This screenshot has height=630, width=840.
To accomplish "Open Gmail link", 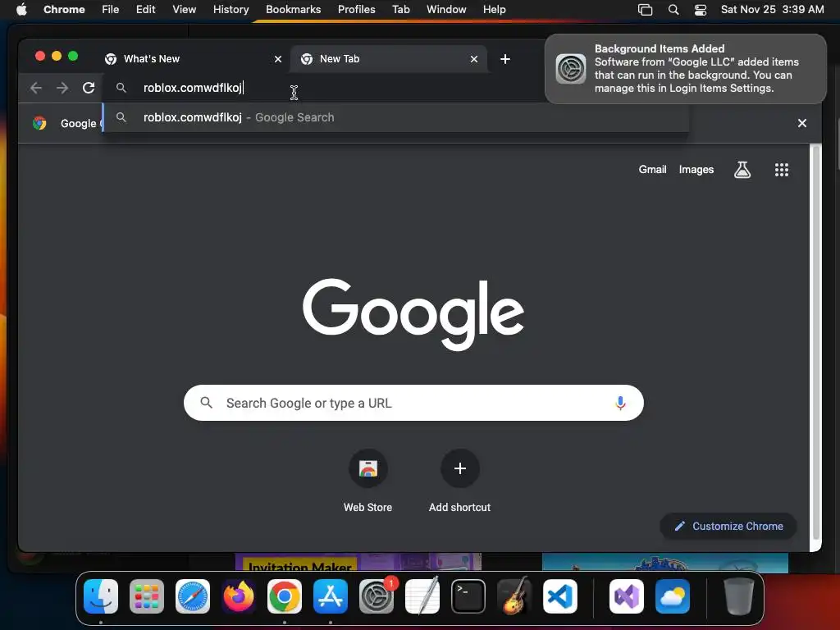I will coord(652,170).
